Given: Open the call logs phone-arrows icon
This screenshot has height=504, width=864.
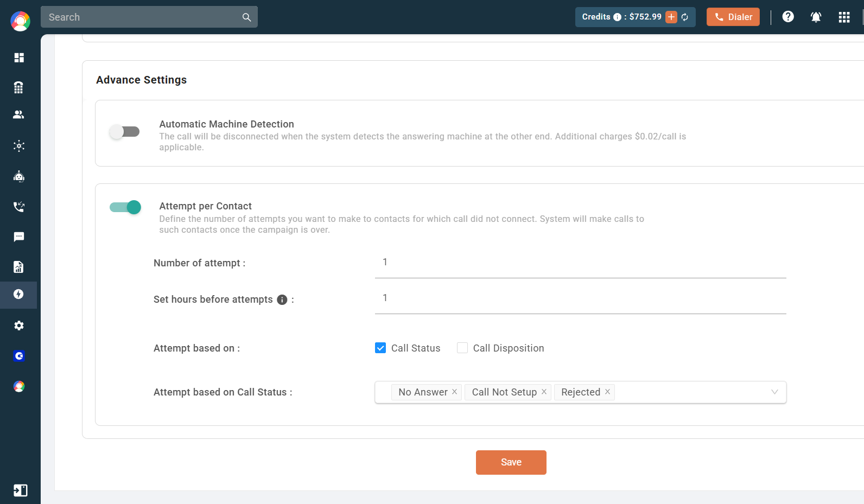Looking at the screenshot, I should point(19,207).
